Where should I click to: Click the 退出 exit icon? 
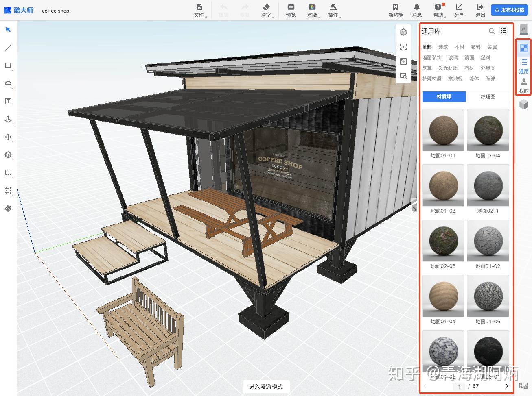(x=480, y=7)
